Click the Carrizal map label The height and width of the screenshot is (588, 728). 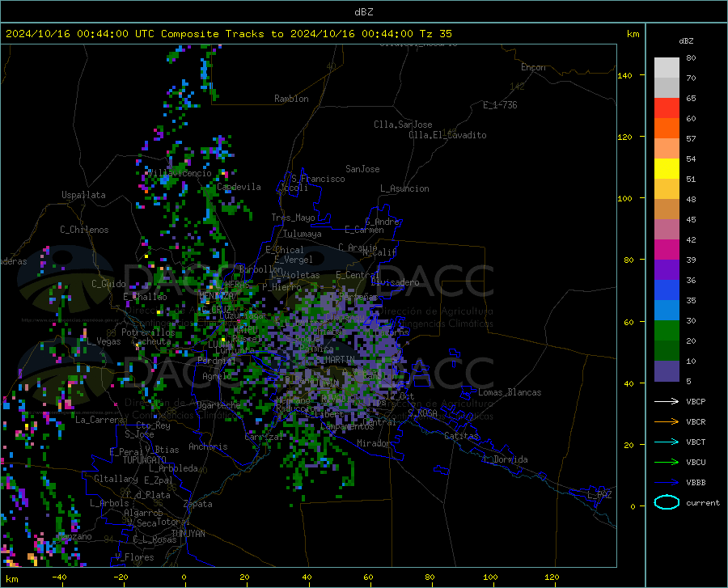click(x=264, y=437)
